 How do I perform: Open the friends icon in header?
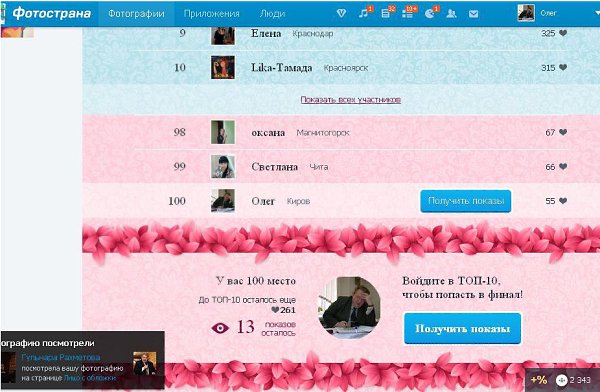452,14
